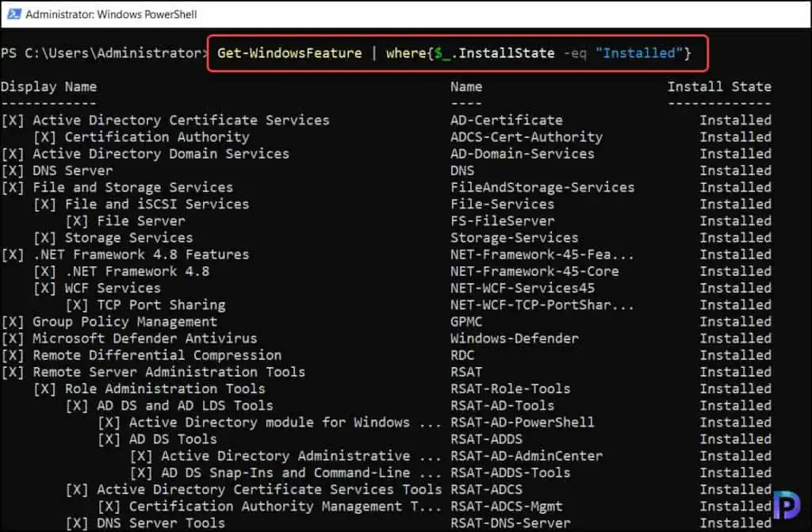Screen dimensions: 812x532
Task: Click AD DS and AD LDS Tools entry
Action: (x=185, y=406)
